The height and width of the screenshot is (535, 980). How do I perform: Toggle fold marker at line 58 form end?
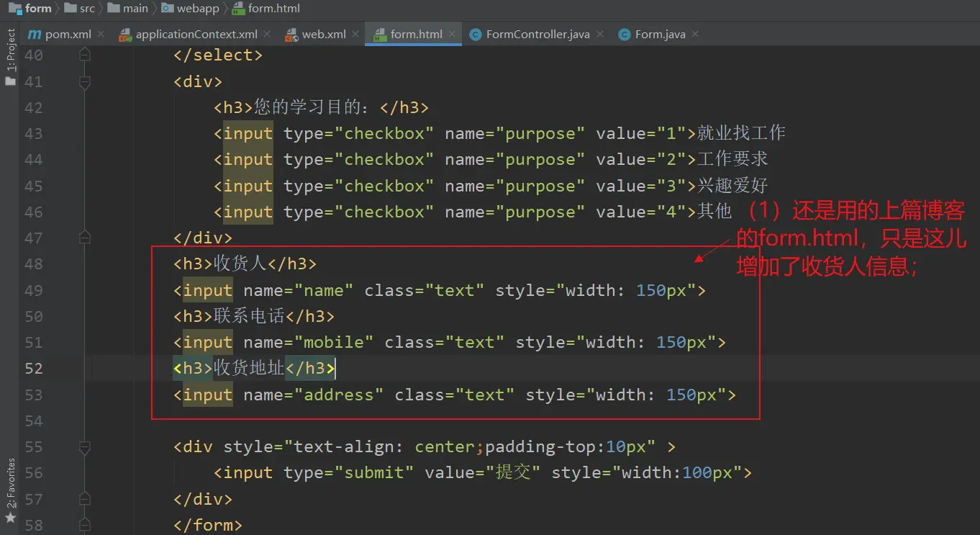tap(85, 525)
